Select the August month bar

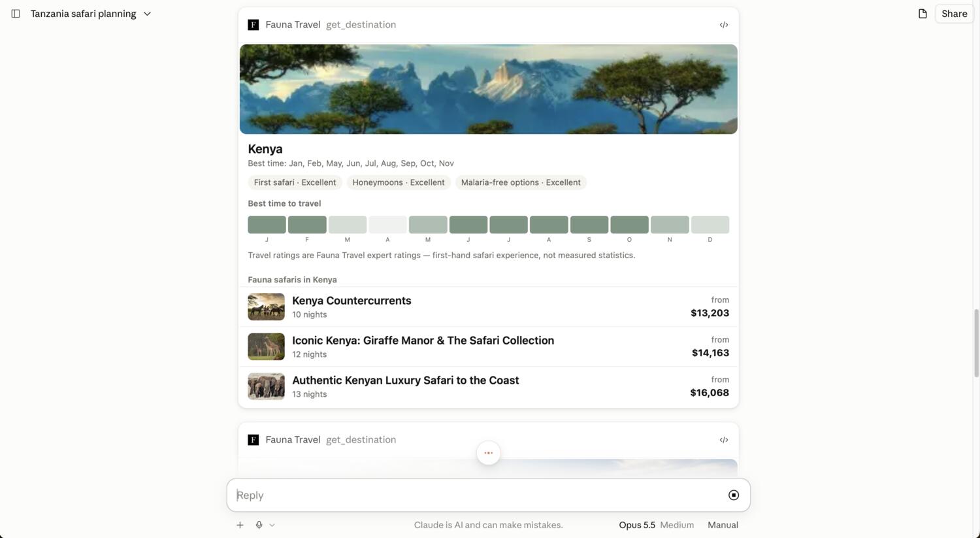549,225
